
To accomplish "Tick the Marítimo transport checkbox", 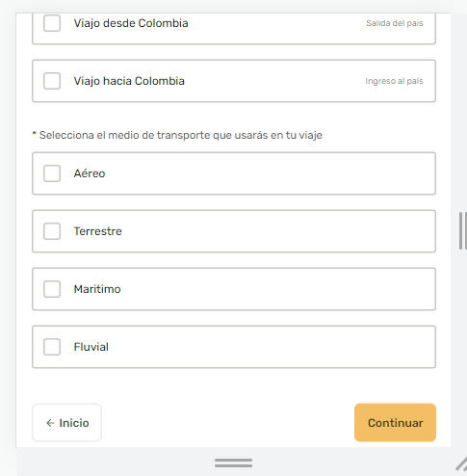I will pos(52,289).
